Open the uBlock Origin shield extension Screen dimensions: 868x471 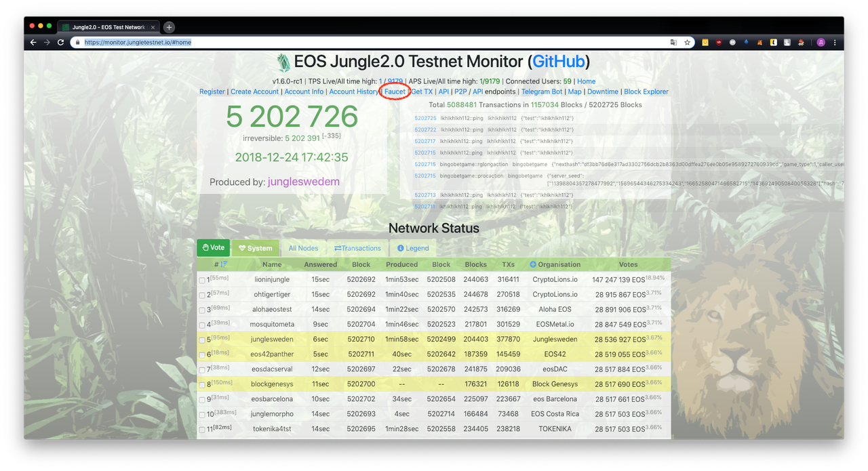(719, 42)
